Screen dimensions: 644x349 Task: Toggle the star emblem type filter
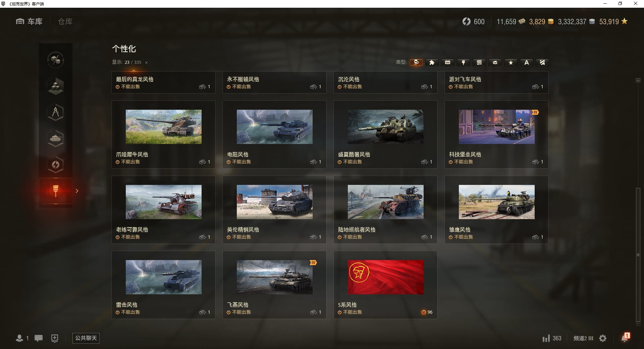coord(511,62)
